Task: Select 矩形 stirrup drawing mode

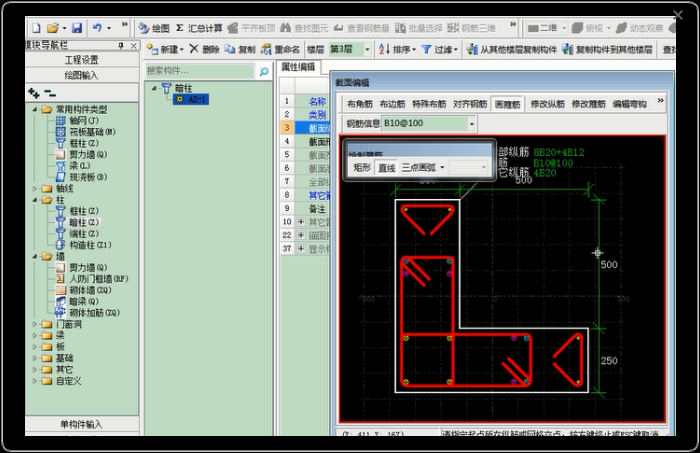Action: pyautogui.click(x=362, y=167)
